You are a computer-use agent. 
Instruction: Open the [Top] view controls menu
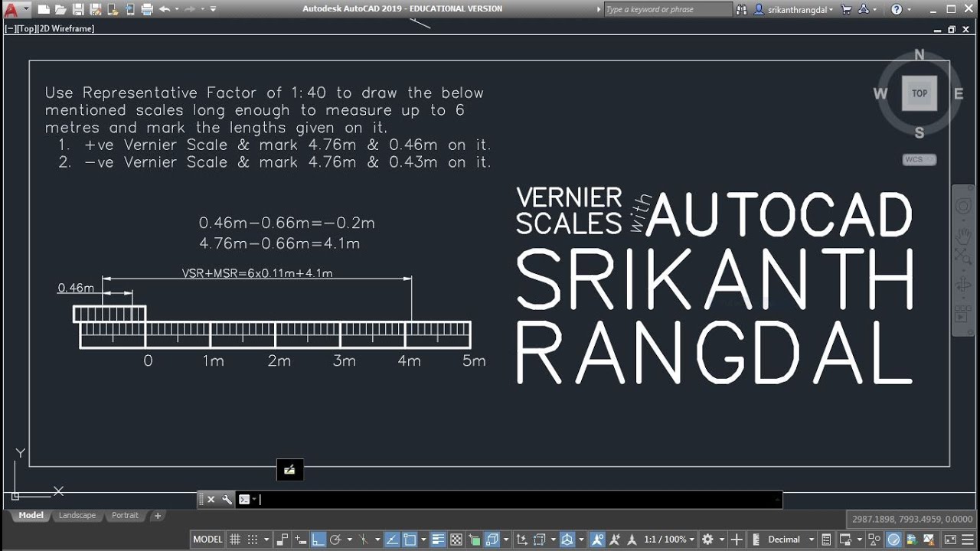pos(27,28)
